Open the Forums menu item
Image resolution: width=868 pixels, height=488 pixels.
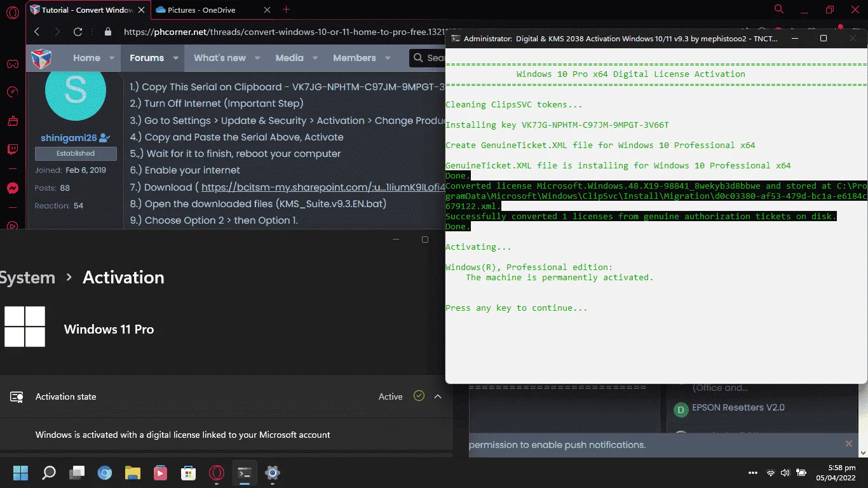[147, 58]
